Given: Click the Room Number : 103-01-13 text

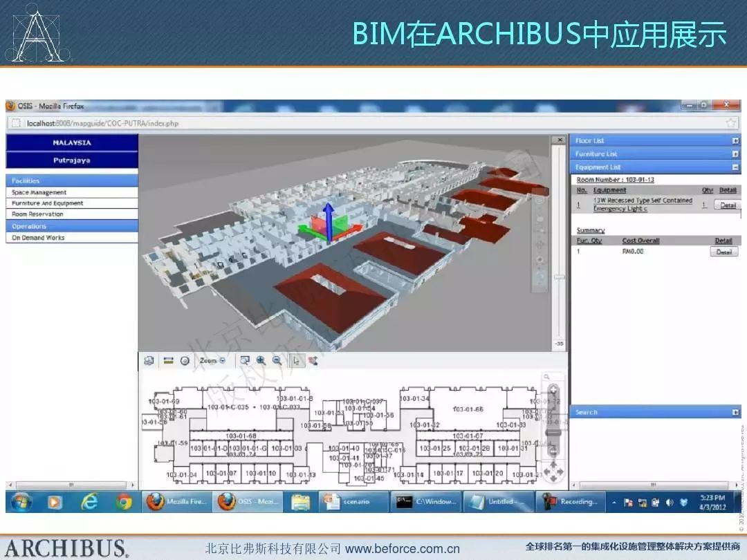Looking at the screenshot, I should coord(615,180).
